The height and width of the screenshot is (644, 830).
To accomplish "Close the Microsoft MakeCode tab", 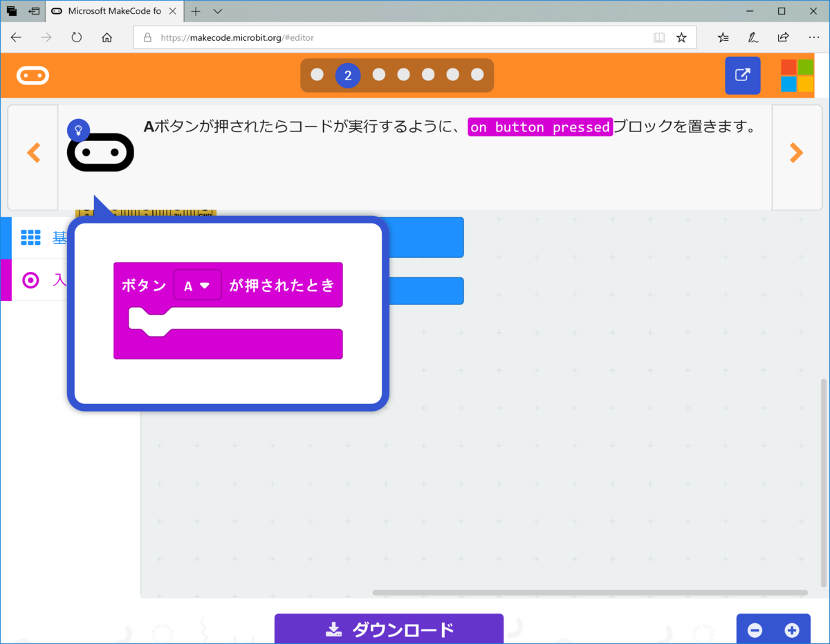I will coord(172,11).
